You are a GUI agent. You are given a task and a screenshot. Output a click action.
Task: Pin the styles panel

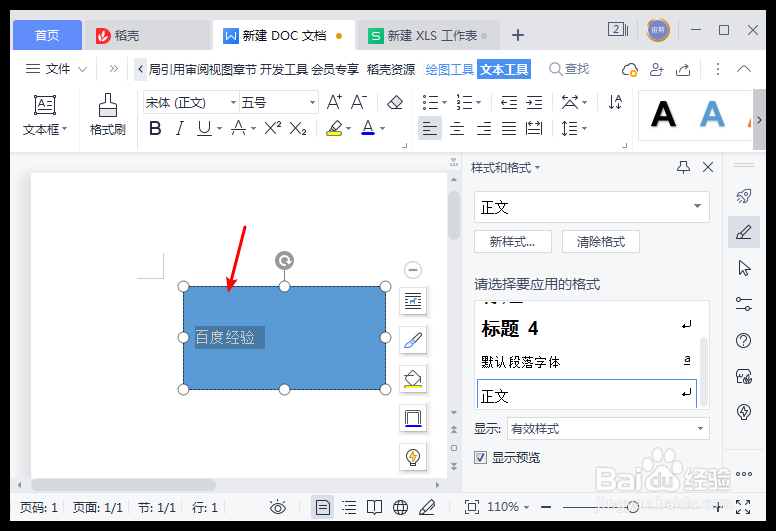click(x=683, y=167)
